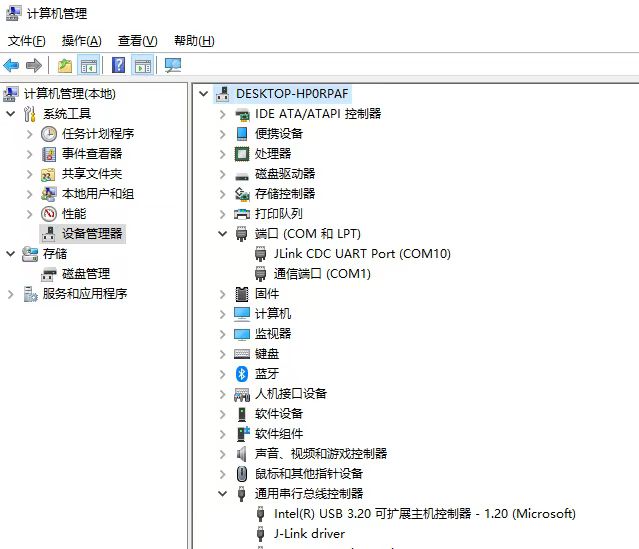Click the 便携设备 device icon
The width and height of the screenshot is (639, 549).
tap(242, 134)
